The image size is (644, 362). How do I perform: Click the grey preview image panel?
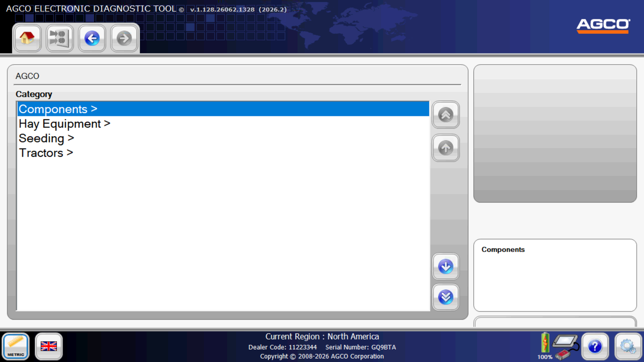pyautogui.click(x=555, y=134)
